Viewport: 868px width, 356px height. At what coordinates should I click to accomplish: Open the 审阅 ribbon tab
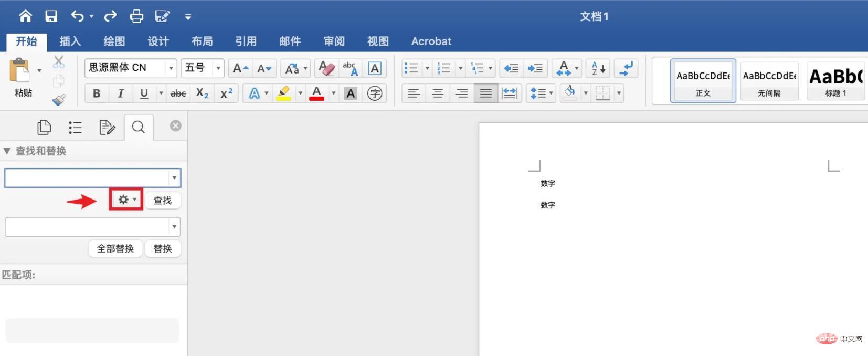click(334, 41)
